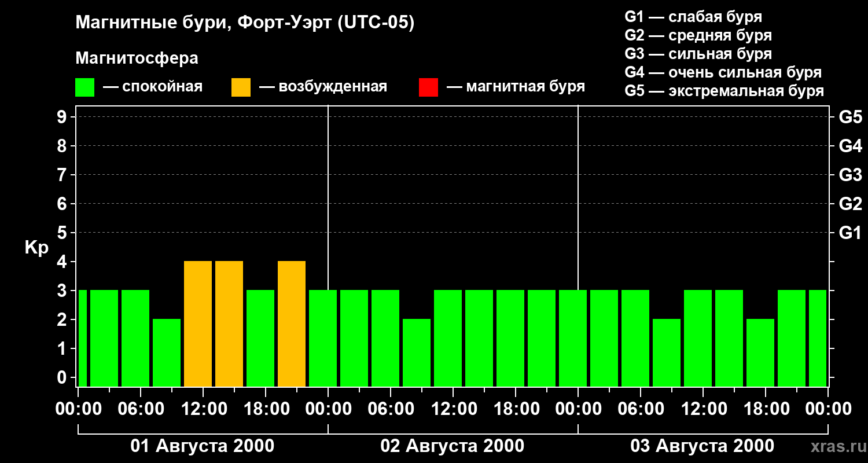868x463 pixels.
Task: Click the Kp 2 green bar on 01 Августа
Action: tap(167, 353)
